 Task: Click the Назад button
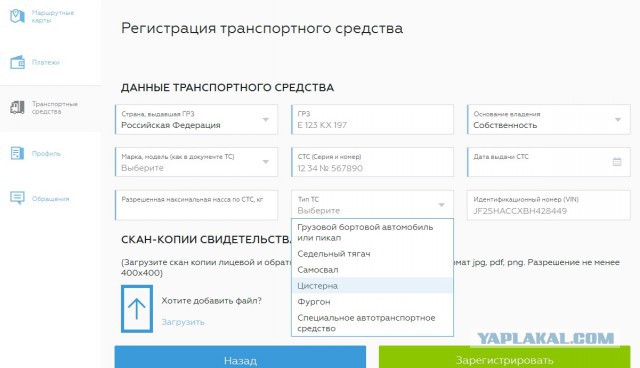pos(240,357)
